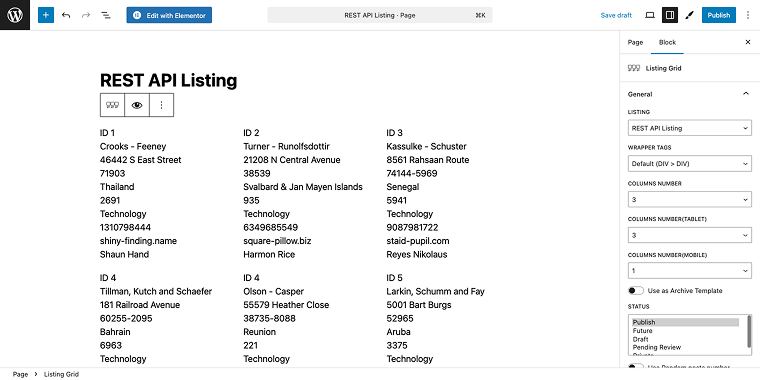Click Listing Grid in the bottom breadcrumb
The width and height of the screenshot is (760, 380).
click(x=61, y=374)
